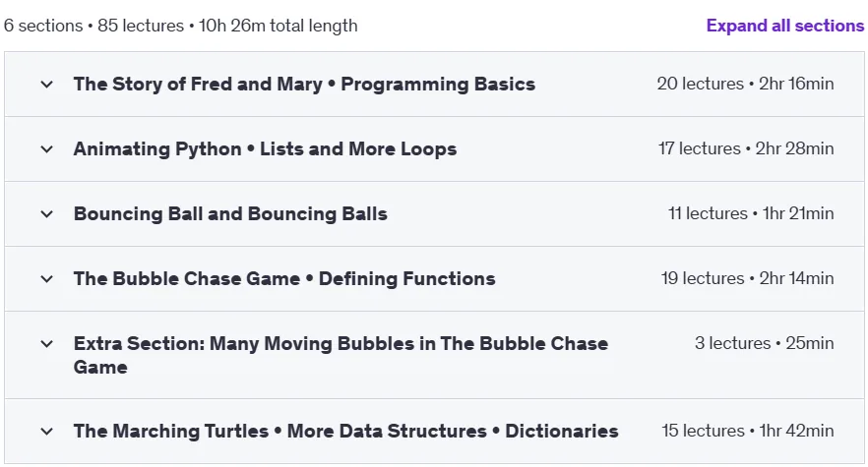The width and height of the screenshot is (868, 467).
Task: Select the Many Moving Bubbles extra section title
Action: (341, 355)
